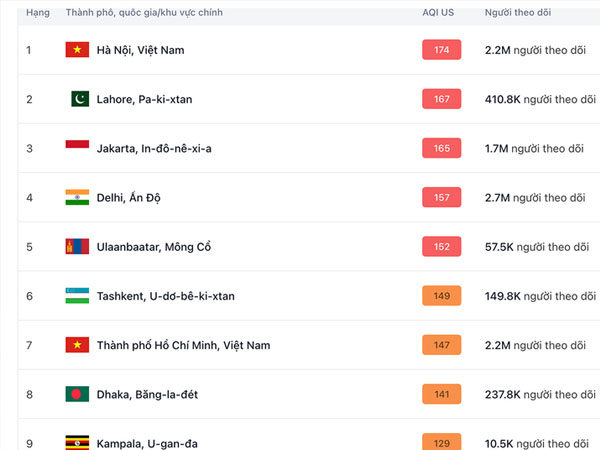The width and height of the screenshot is (600, 450).
Task: Click the India flag beside Delhi
Action: [77, 197]
